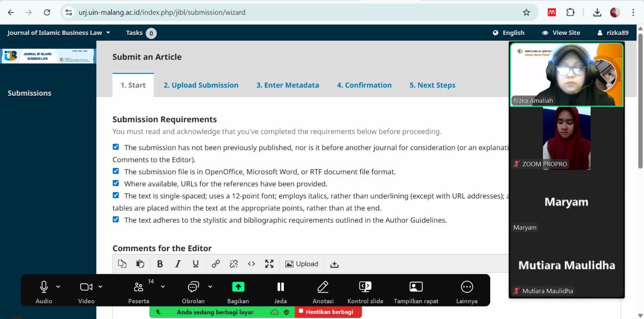Toggle Italic formatting in the editor toolbar
Screen dimensions: 644x319
[x=178, y=264]
